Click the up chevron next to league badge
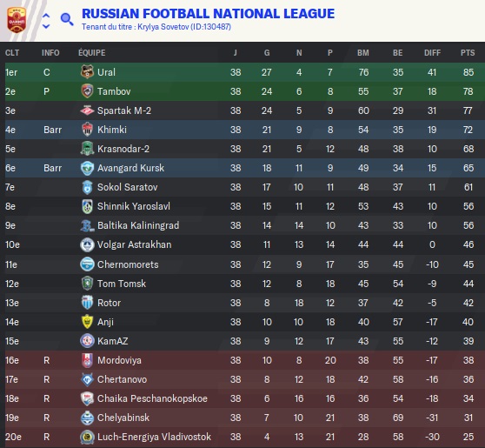485x448 pixels. click(x=46, y=15)
